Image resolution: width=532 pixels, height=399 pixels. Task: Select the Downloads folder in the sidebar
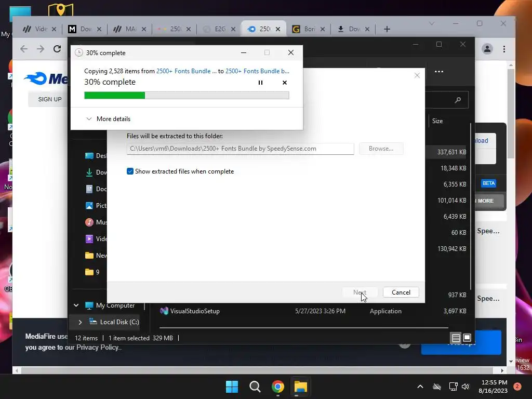click(x=96, y=172)
